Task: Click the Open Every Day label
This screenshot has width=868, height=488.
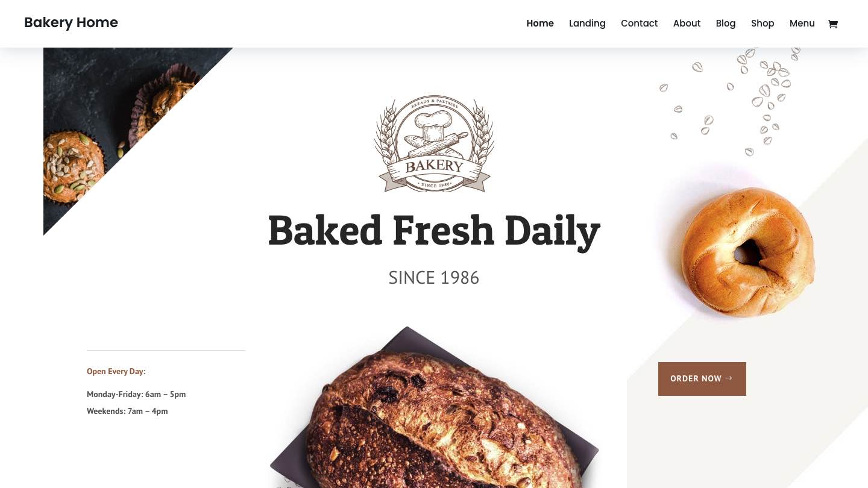Action: pyautogui.click(x=116, y=372)
